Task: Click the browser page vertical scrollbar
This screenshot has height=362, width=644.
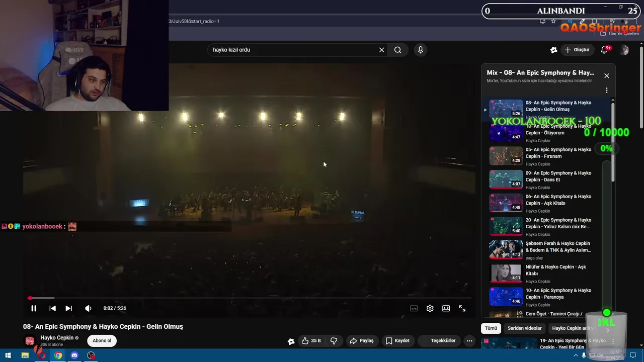Action: [641, 88]
